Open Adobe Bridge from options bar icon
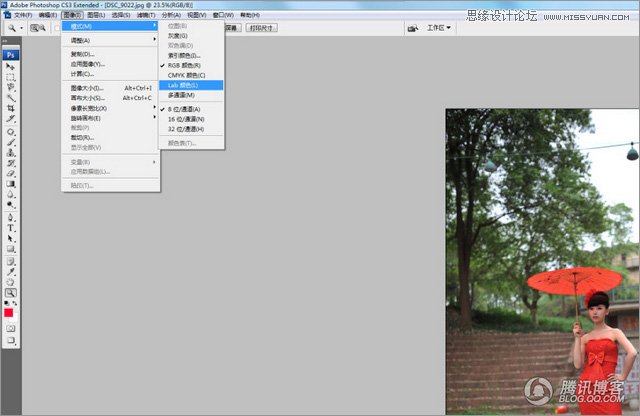The height and width of the screenshot is (416, 640). click(413, 28)
